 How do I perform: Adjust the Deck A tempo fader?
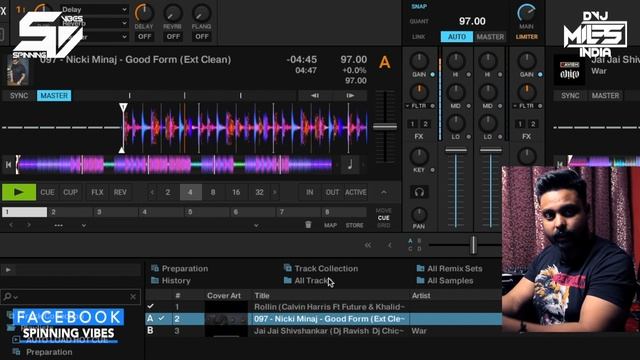(x=385, y=127)
